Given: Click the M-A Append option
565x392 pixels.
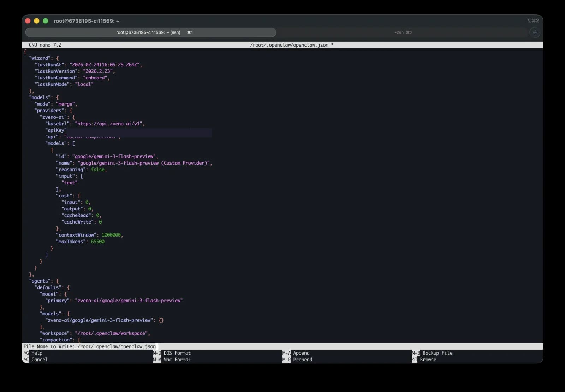Looking at the screenshot, I should tap(296, 353).
